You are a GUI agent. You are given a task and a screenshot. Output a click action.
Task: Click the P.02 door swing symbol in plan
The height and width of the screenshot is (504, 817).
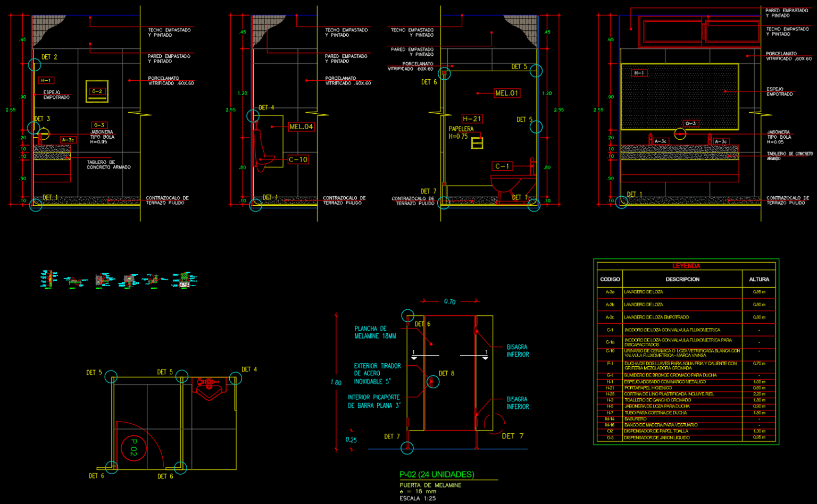coord(135,448)
